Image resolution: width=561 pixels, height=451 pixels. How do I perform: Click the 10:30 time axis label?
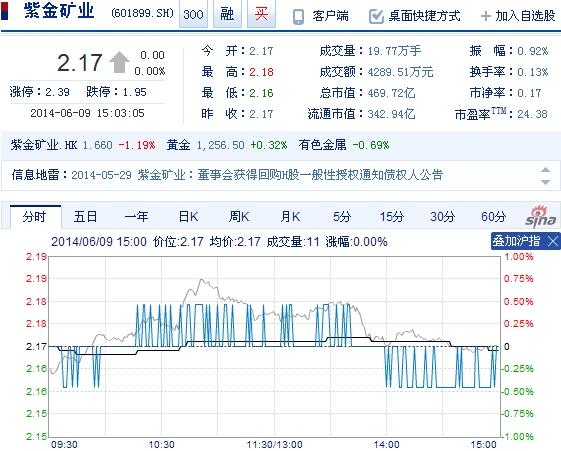pos(161,445)
